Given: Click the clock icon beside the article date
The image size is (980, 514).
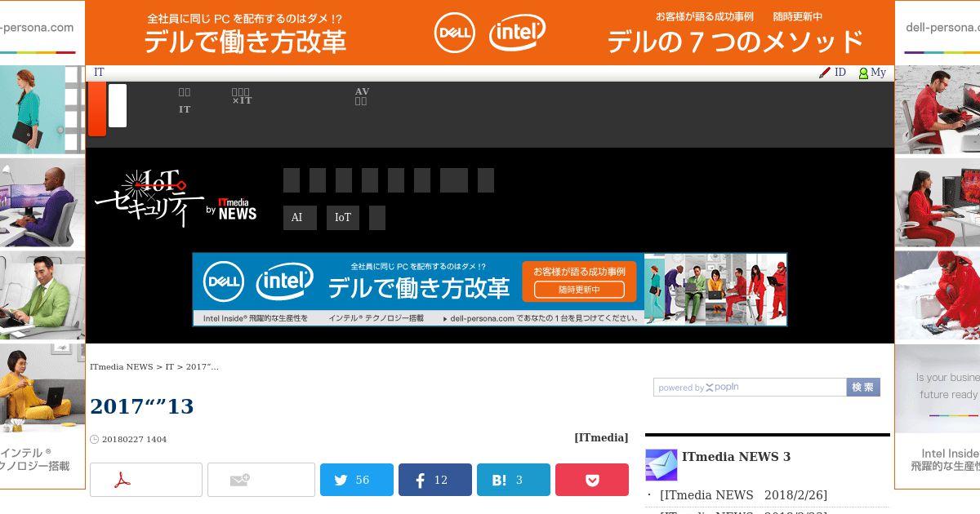Looking at the screenshot, I should [94, 439].
